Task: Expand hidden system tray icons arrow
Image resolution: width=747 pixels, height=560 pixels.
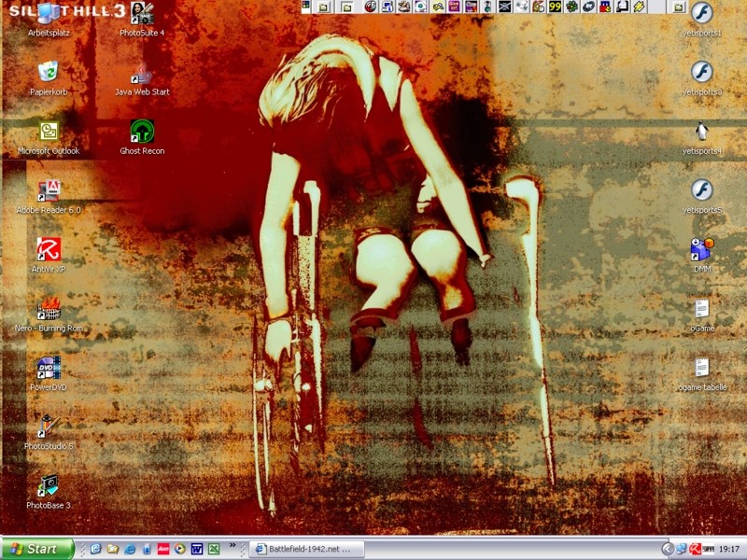Action: point(668,549)
